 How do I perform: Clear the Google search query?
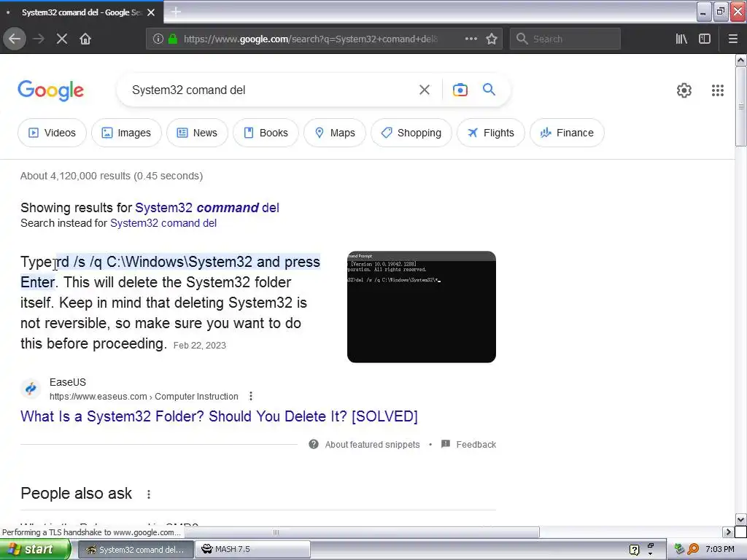(425, 90)
